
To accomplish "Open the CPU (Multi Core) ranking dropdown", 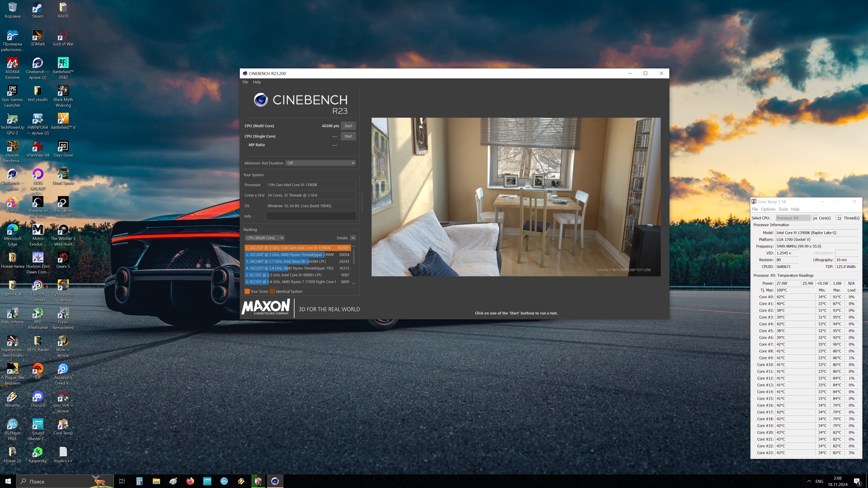I will 264,238.
